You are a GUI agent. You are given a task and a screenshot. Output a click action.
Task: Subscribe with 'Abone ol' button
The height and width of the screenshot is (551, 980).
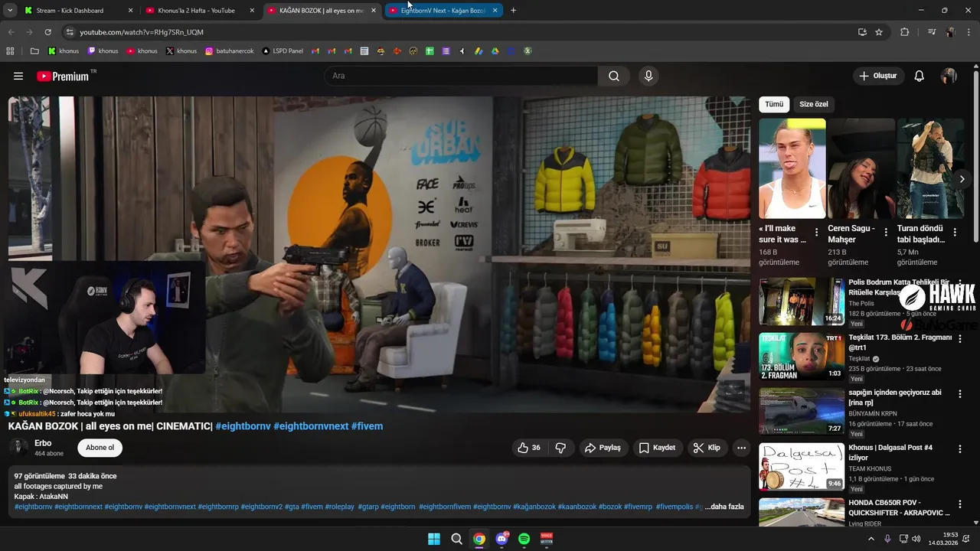tap(100, 448)
